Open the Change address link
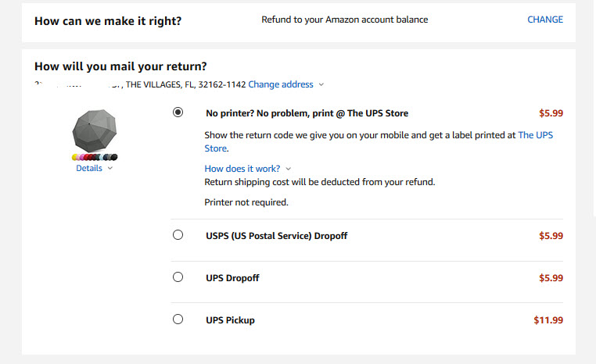Viewport: 596px width, 364px height. pos(281,84)
